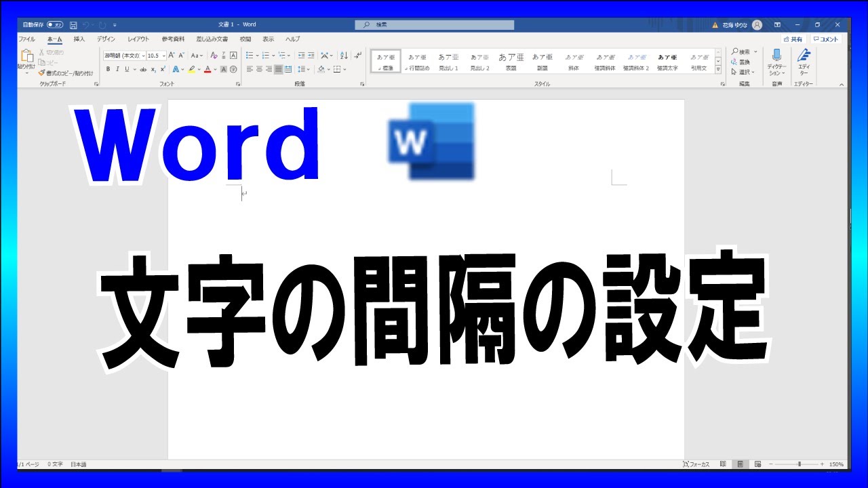Image resolution: width=868 pixels, height=488 pixels.
Task: Switch to the 挿入 tab
Action: (x=79, y=39)
